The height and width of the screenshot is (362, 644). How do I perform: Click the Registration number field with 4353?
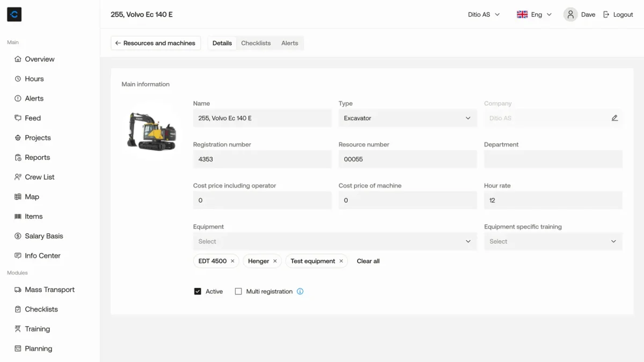coord(262,159)
